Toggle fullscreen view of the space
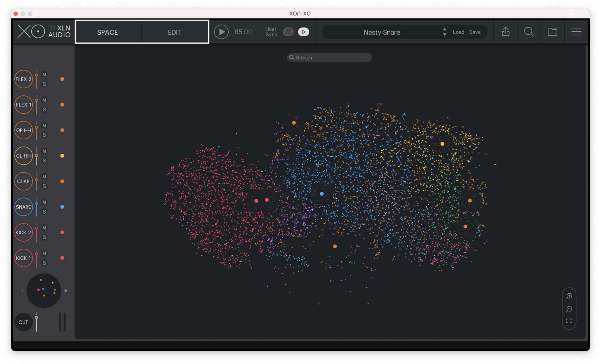 tap(569, 321)
